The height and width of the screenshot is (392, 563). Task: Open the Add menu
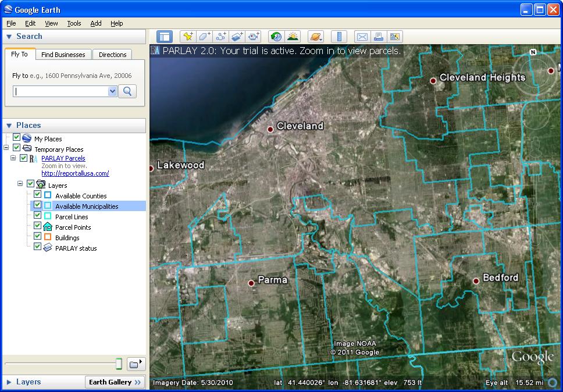[96, 23]
